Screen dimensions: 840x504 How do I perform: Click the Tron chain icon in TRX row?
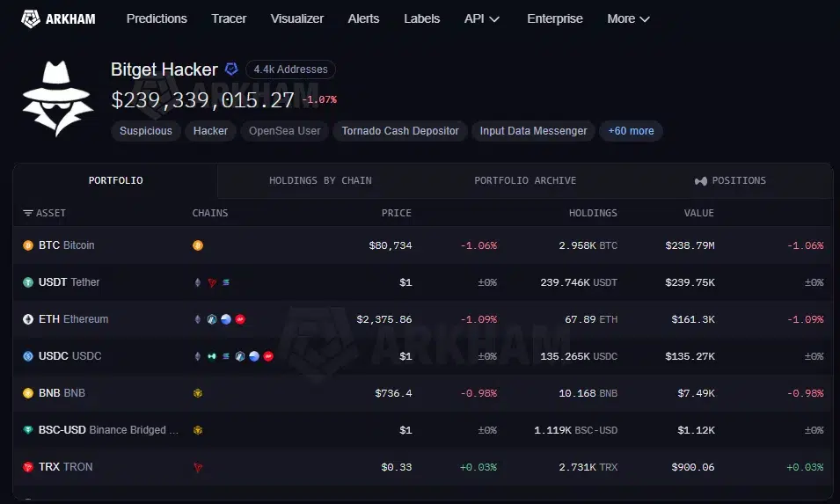coord(198,467)
